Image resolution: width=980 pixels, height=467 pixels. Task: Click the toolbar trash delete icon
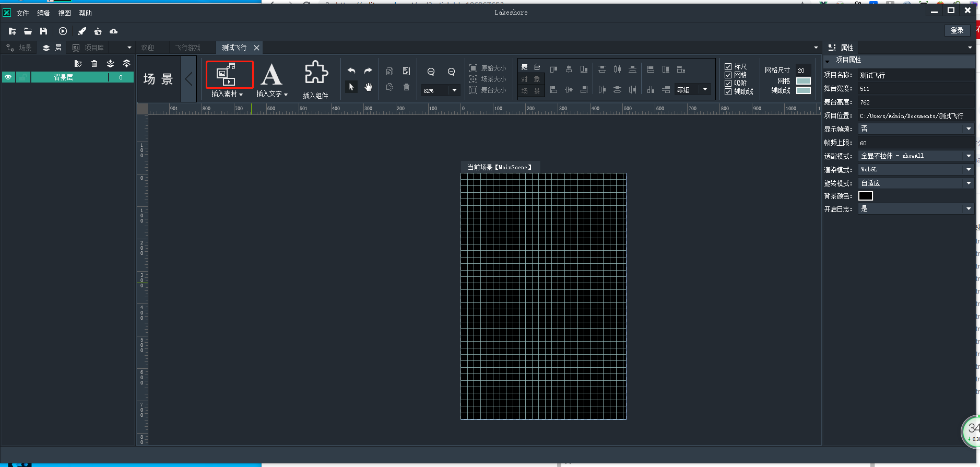point(406,87)
